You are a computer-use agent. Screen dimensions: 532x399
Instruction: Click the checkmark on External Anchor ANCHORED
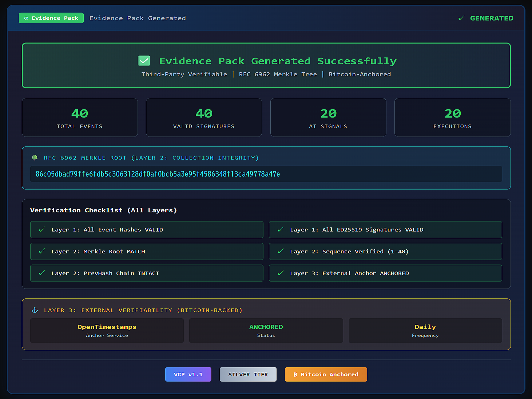click(x=280, y=273)
